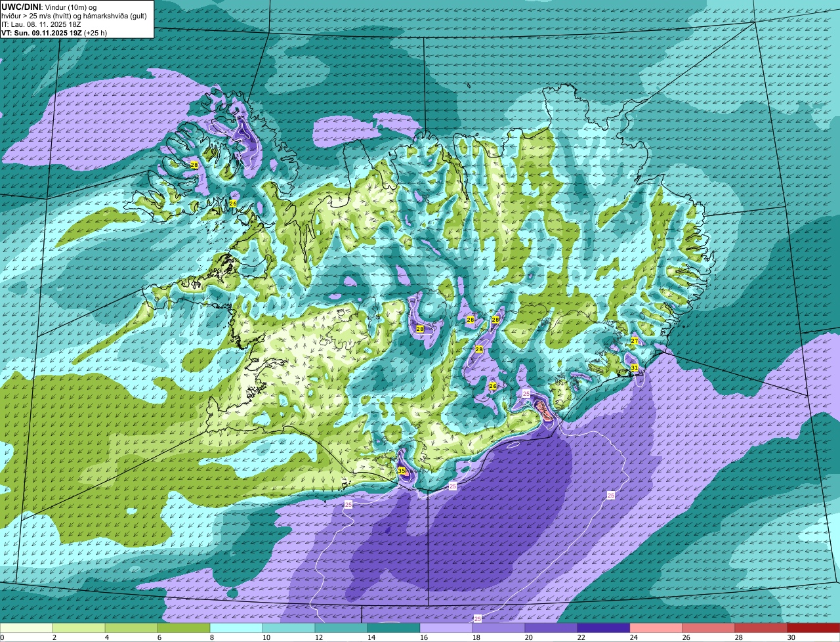Viewport: 840px width, 642px height.
Task: Pick the medium purple 18–20 m/s legend swatch
Action: point(499,628)
